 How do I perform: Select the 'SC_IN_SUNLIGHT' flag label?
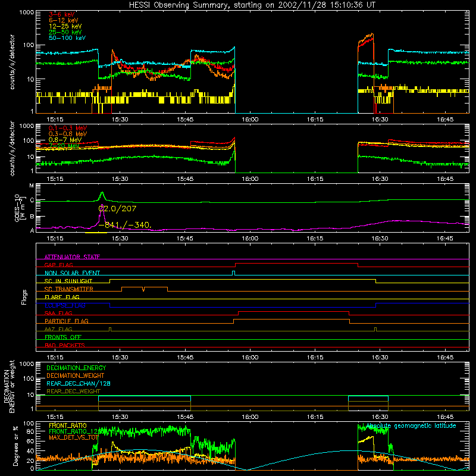click(x=68, y=281)
